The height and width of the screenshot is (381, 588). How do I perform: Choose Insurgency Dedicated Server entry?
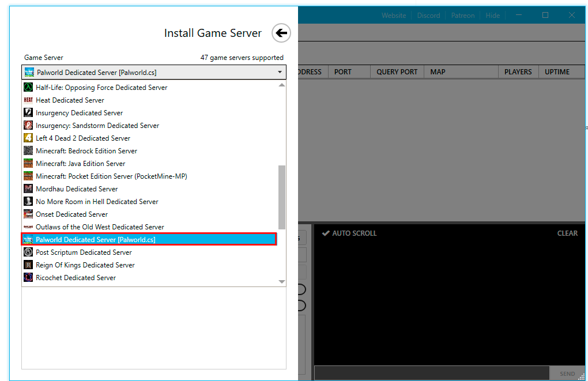[150, 112]
